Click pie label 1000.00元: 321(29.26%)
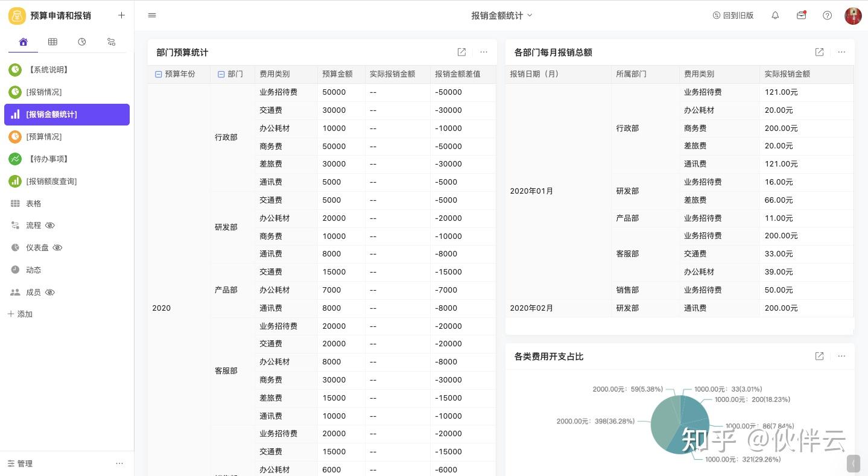This screenshot has width=868, height=476. coord(743,459)
